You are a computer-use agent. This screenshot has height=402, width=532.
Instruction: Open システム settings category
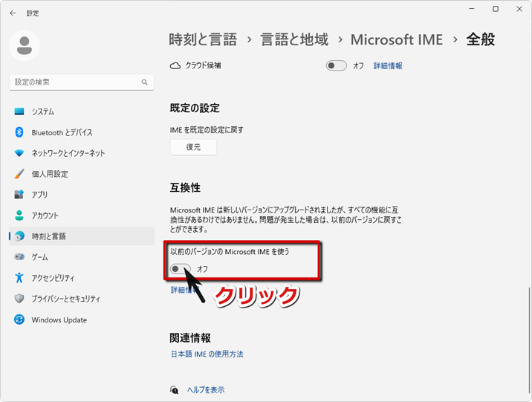pos(82,111)
